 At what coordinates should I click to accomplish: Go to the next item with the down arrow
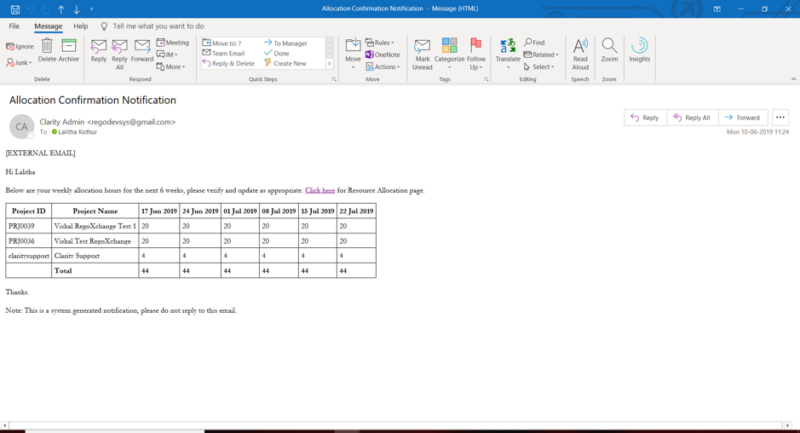[x=77, y=9]
